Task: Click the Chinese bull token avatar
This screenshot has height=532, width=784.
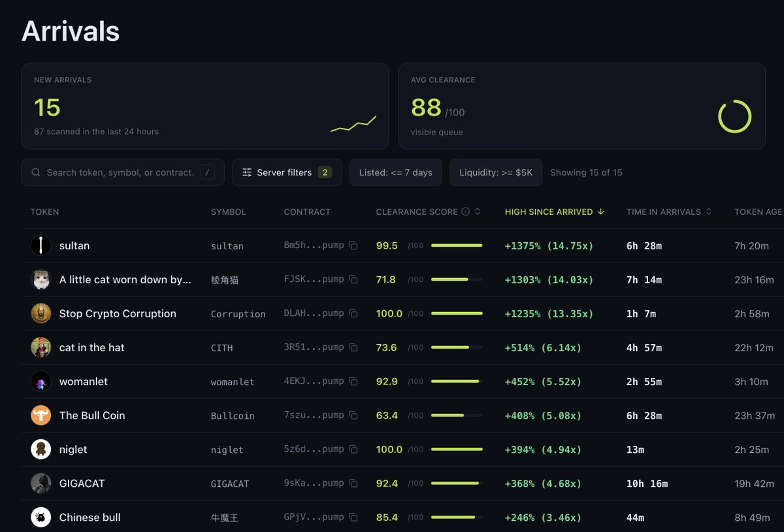Action: [x=41, y=517]
